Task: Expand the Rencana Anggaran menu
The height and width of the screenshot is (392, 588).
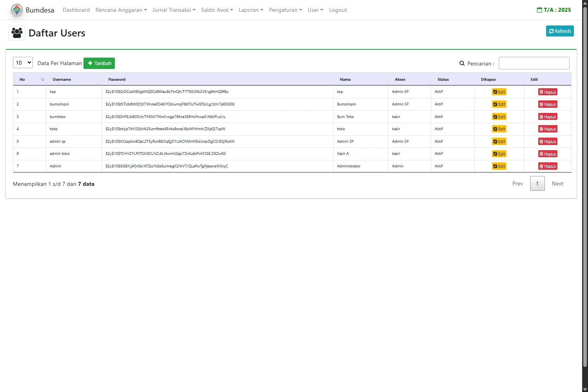Action: (x=121, y=10)
